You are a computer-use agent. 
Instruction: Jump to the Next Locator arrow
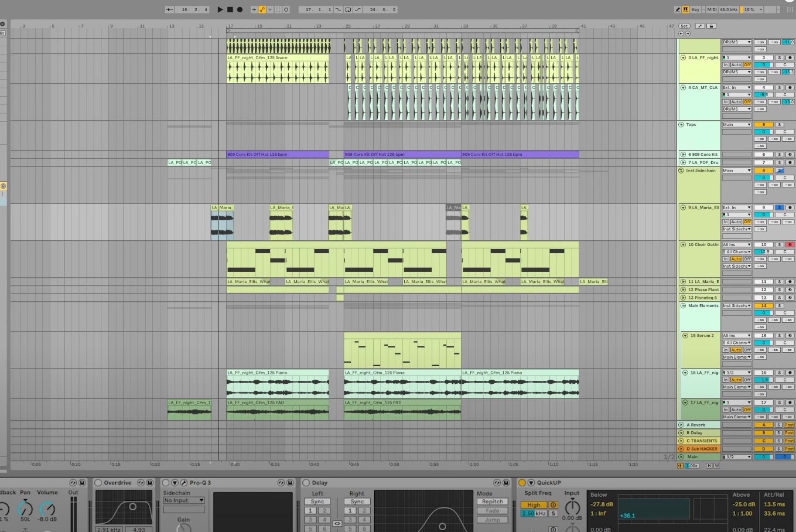688,33
